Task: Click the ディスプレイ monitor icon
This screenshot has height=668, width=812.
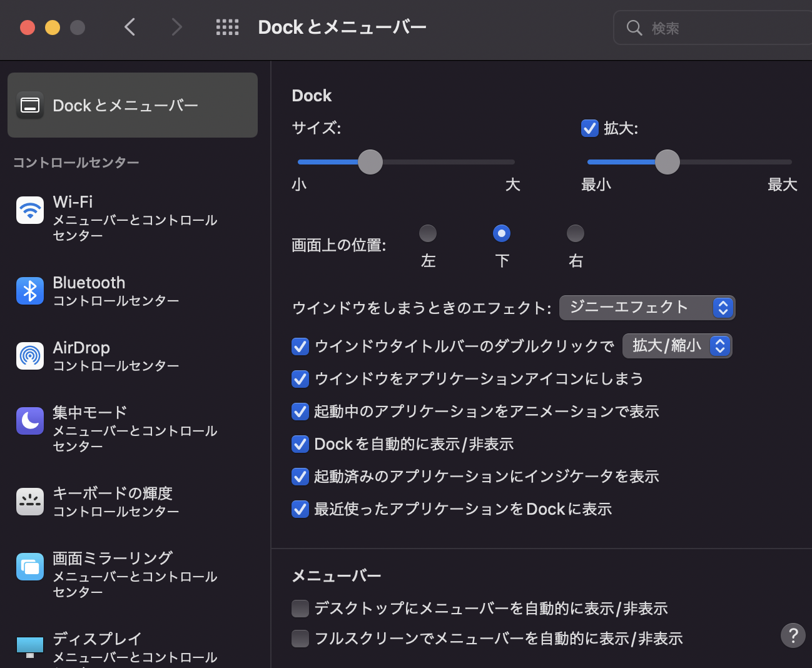Action: (x=30, y=647)
